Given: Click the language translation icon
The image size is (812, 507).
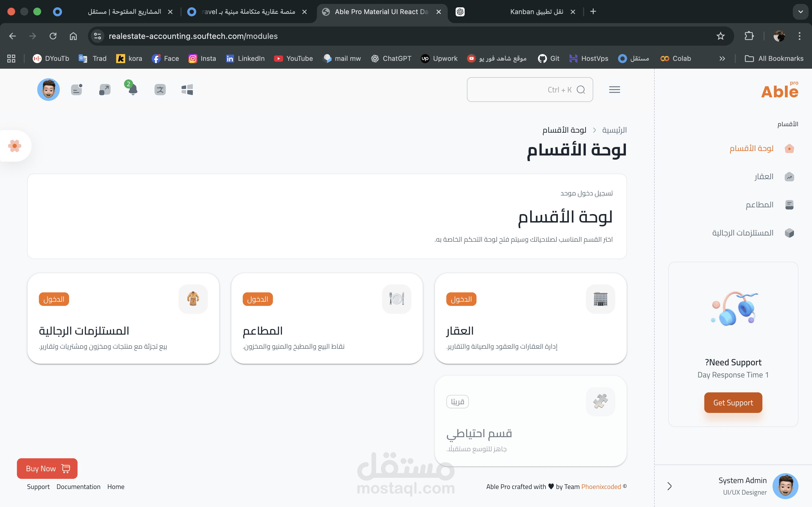Looking at the screenshot, I should (160, 90).
